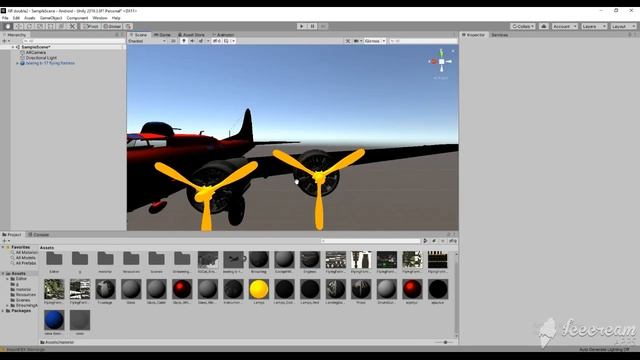Switch to the Game tab
Image resolution: width=640 pixels, height=360 pixels.
(x=162, y=35)
